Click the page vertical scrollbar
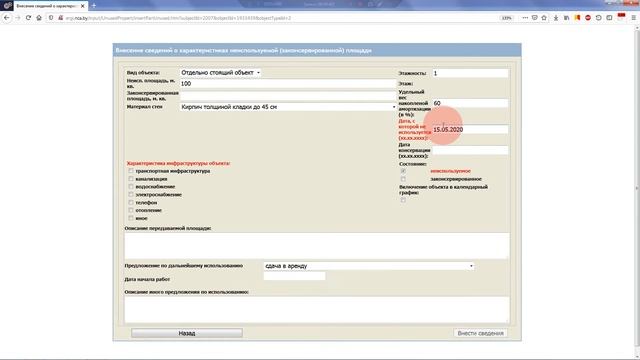This screenshot has width=640, height=360. [x=637, y=188]
